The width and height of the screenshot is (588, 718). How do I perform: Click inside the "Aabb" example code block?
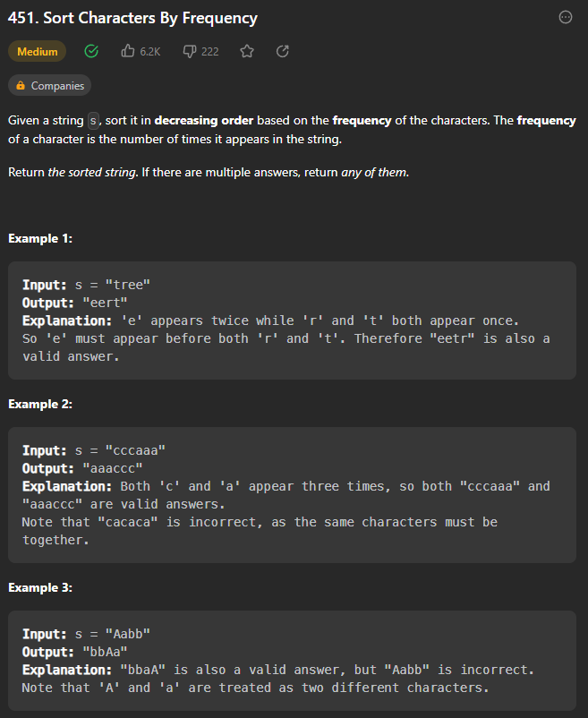tap(292, 661)
